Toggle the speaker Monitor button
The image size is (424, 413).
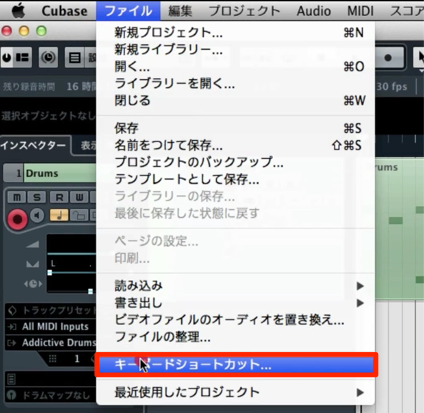click(x=37, y=216)
